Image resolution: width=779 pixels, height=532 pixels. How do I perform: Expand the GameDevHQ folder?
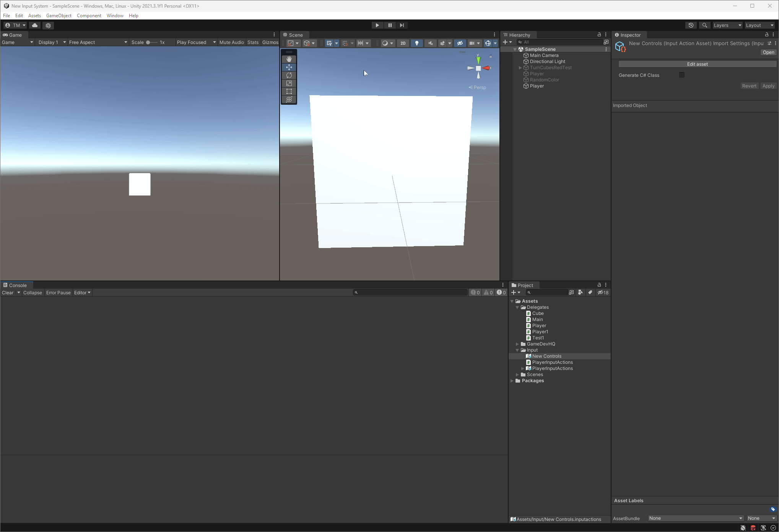517,344
